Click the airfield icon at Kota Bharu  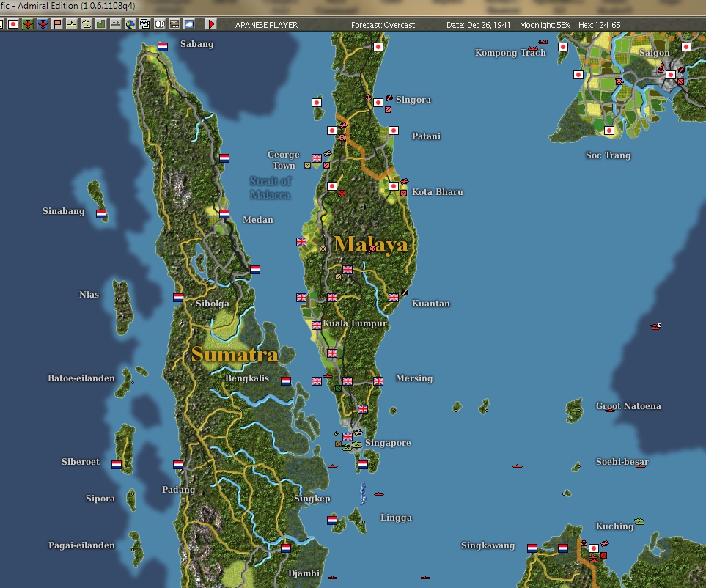[x=405, y=181]
